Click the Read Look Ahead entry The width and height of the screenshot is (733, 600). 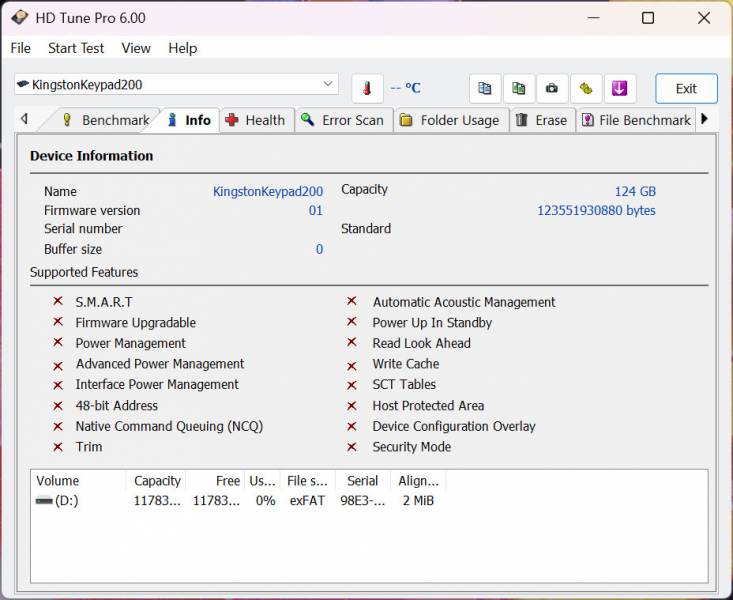tap(421, 343)
